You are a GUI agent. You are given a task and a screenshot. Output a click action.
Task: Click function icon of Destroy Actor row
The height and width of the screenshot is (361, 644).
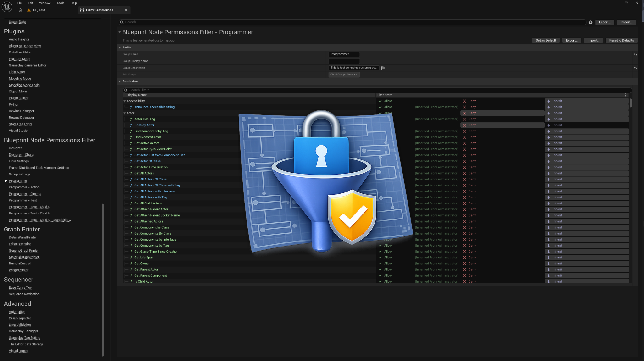131,125
